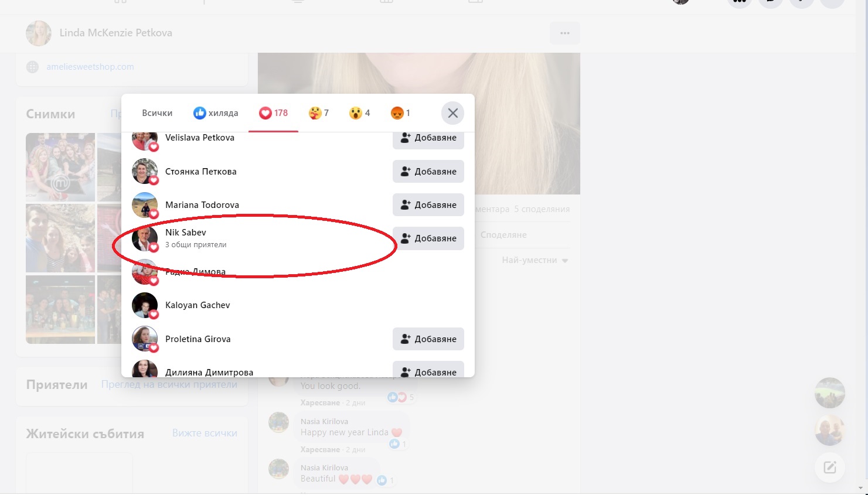Expand the Най-уместни comment sort dropdown
The image size is (868, 495).
tap(535, 260)
